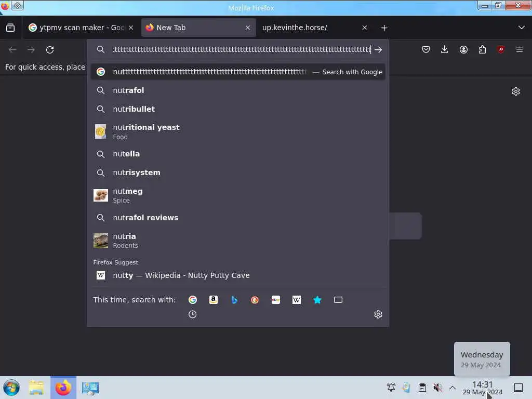The width and height of the screenshot is (532, 399).
Task: Go forward to the next page
Action: tap(31, 50)
